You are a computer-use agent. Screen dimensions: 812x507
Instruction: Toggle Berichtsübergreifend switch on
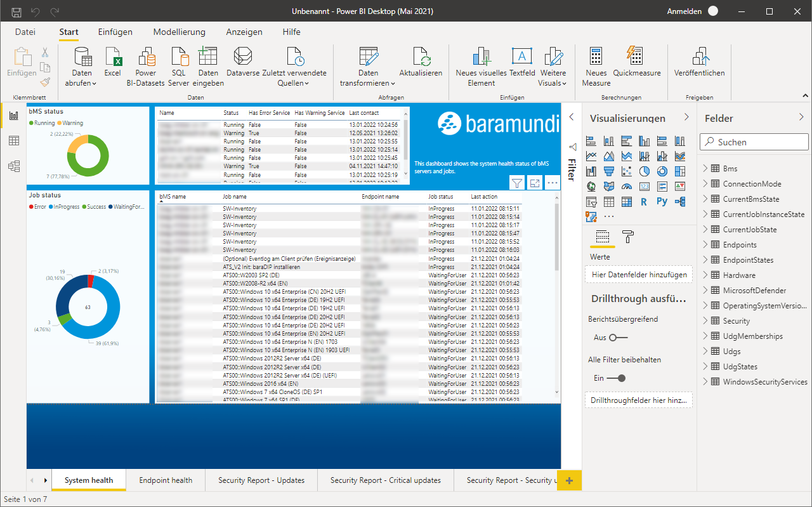618,338
